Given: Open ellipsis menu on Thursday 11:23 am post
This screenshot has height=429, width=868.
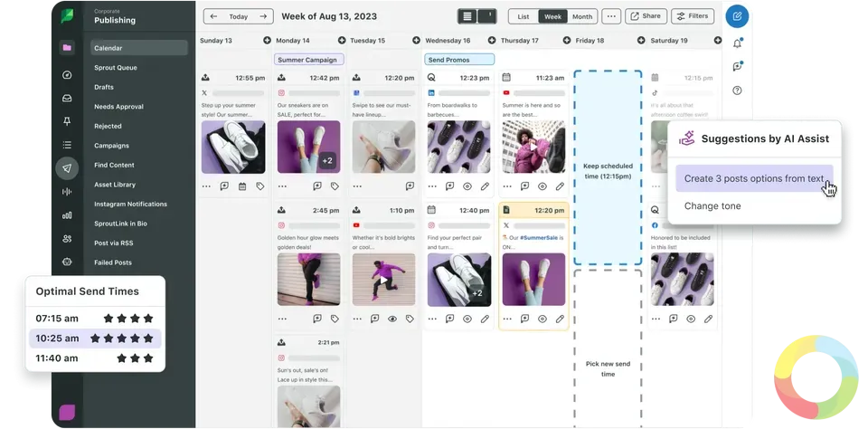Looking at the screenshot, I should [x=507, y=186].
